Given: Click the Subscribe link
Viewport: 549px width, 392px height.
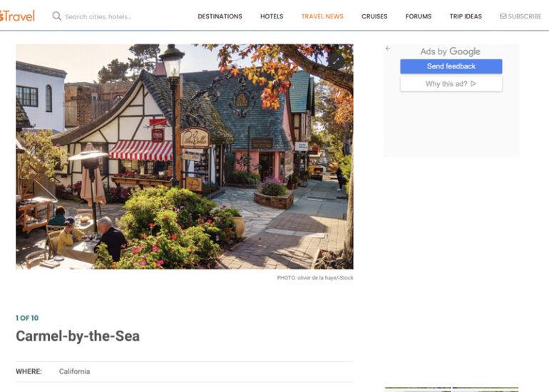Looking at the screenshot, I should pos(520,16).
